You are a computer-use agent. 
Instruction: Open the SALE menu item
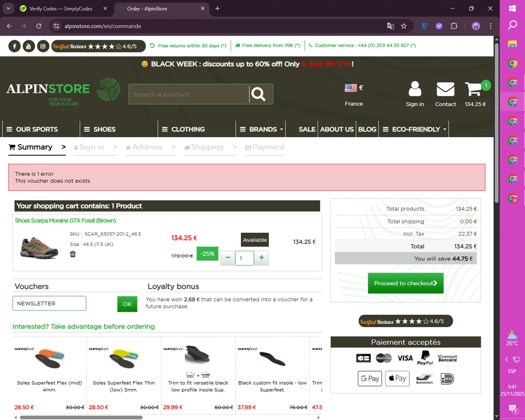pyautogui.click(x=307, y=129)
